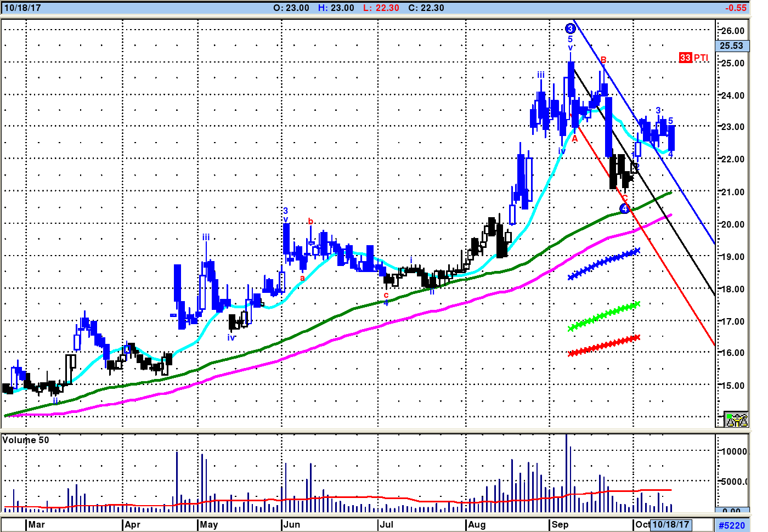Click the C: 22.30 close value
The image size is (768, 532).
pos(426,8)
